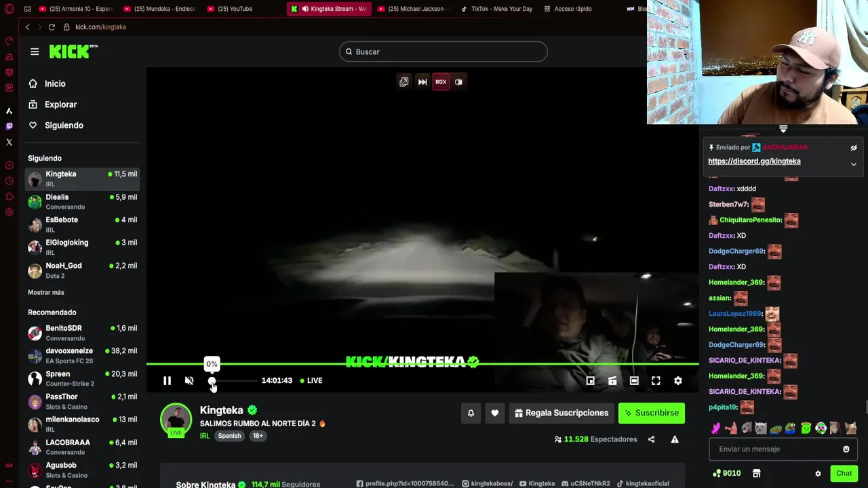Open the discord.gg/kingteka pinned link
The height and width of the screenshot is (488, 868).
[x=754, y=161]
